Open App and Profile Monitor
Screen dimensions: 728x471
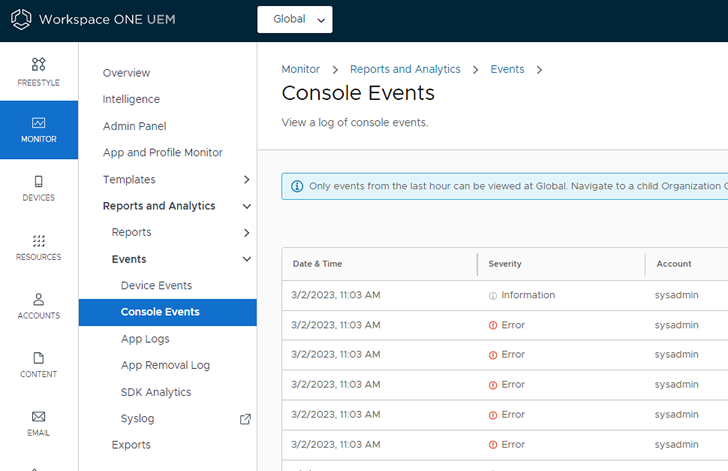click(x=162, y=153)
